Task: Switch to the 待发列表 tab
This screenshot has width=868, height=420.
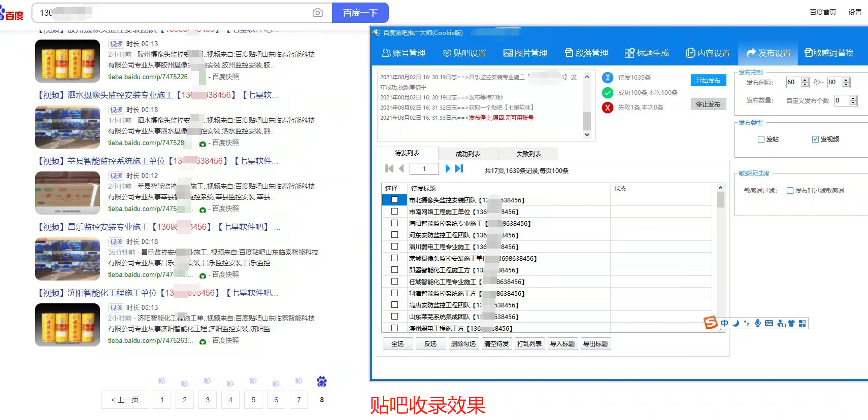Action: click(x=407, y=153)
